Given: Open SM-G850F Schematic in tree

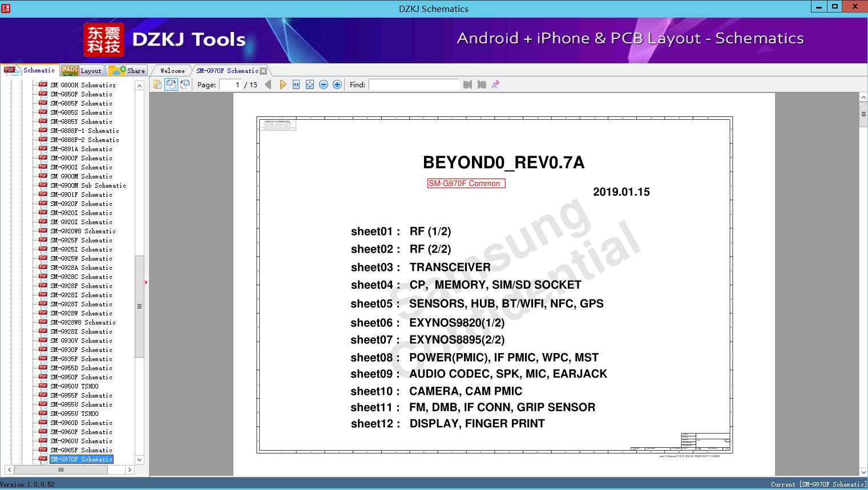Looking at the screenshot, I should click(81, 94).
